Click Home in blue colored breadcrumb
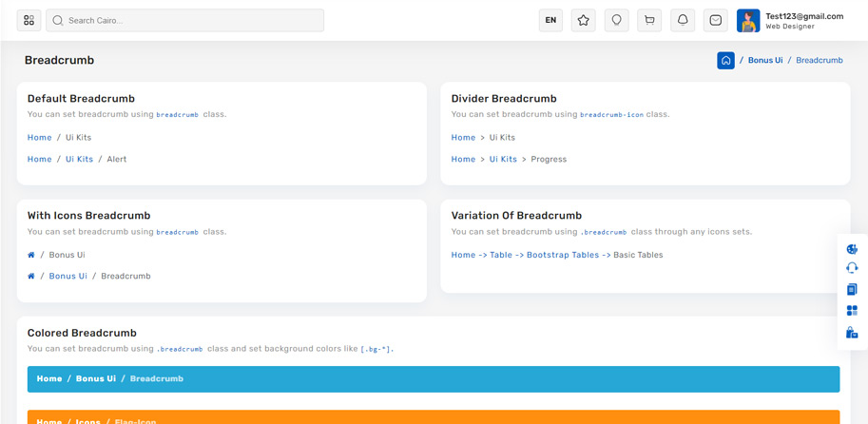Image resolution: width=868 pixels, height=424 pixels. tap(49, 378)
